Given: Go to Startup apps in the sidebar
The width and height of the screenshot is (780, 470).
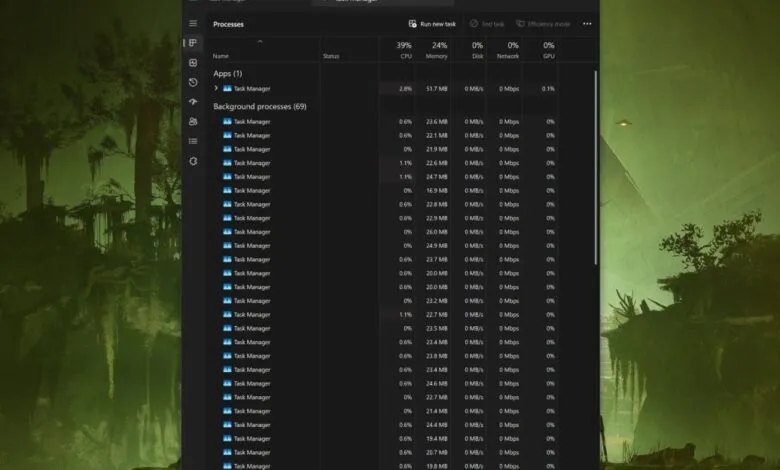Looking at the screenshot, I should (x=193, y=102).
